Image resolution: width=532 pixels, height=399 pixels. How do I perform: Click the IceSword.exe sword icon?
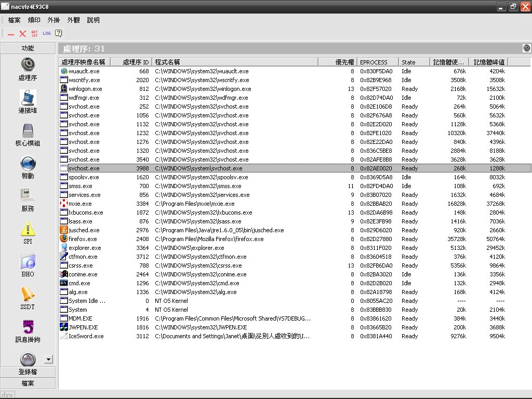63,336
